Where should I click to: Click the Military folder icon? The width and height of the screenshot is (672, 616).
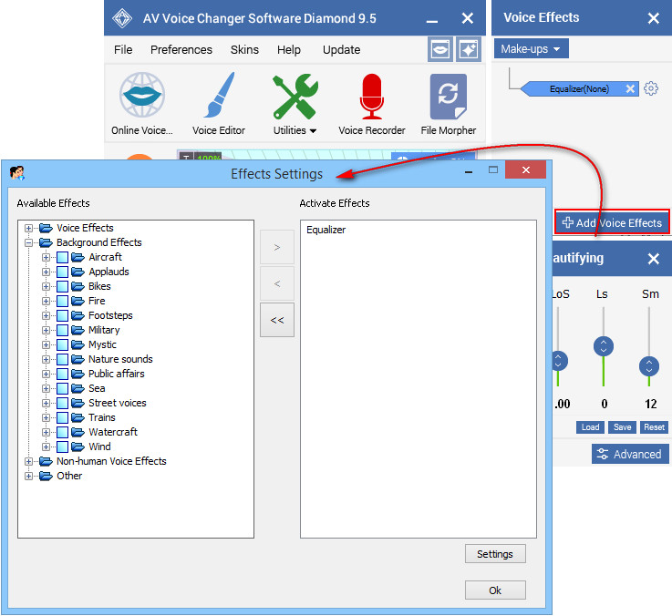[x=78, y=330]
